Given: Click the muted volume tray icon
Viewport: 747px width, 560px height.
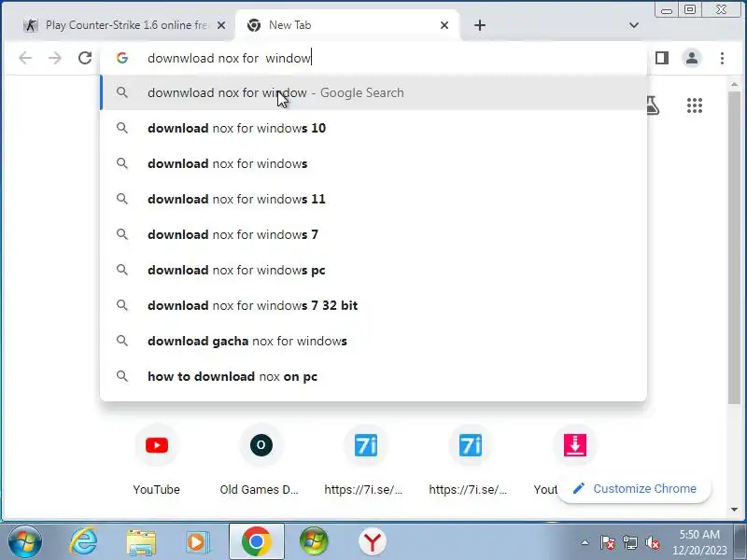Looking at the screenshot, I should coord(653,542).
